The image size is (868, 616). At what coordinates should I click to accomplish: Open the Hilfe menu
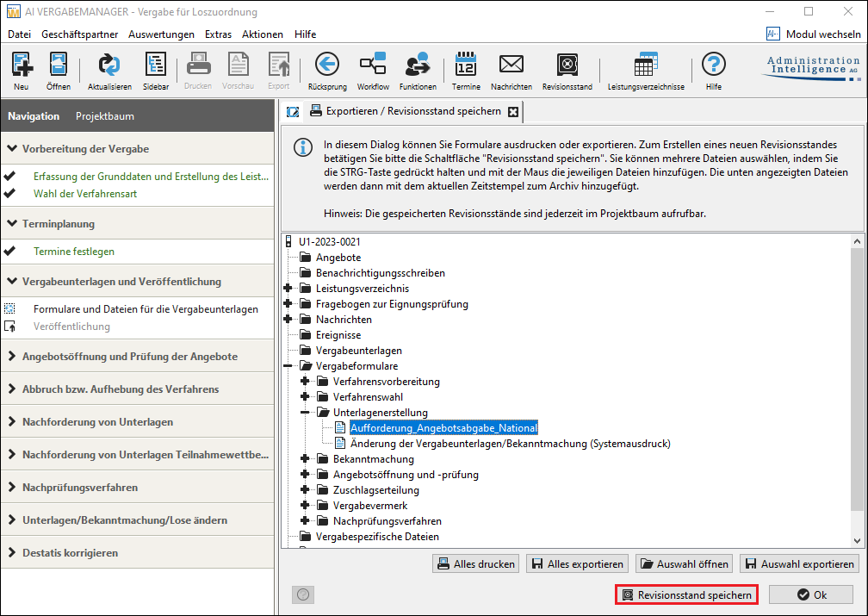click(305, 34)
